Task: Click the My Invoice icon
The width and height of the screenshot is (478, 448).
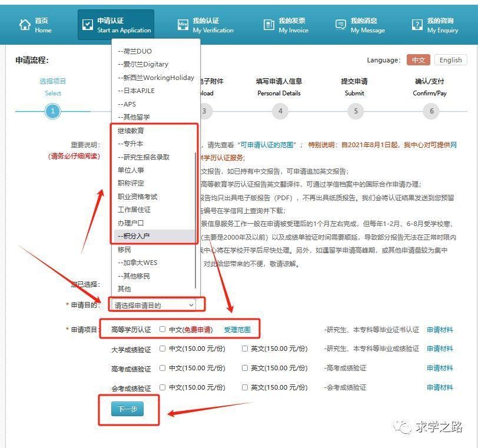Action: pyautogui.click(x=269, y=25)
